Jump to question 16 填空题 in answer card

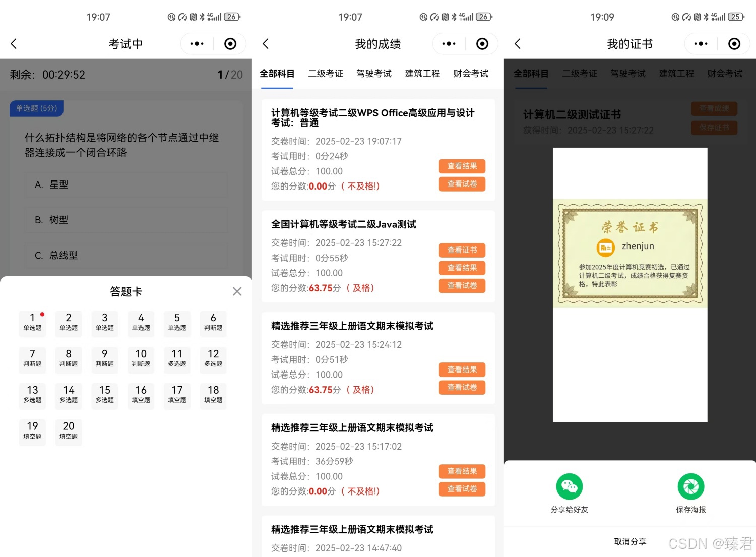tap(141, 396)
